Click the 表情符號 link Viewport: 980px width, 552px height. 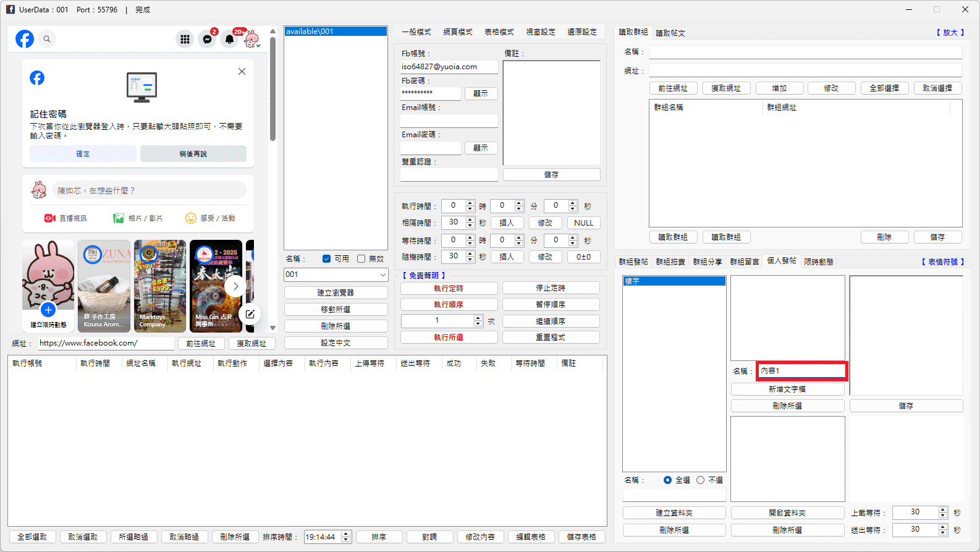(x=942, y=262)
